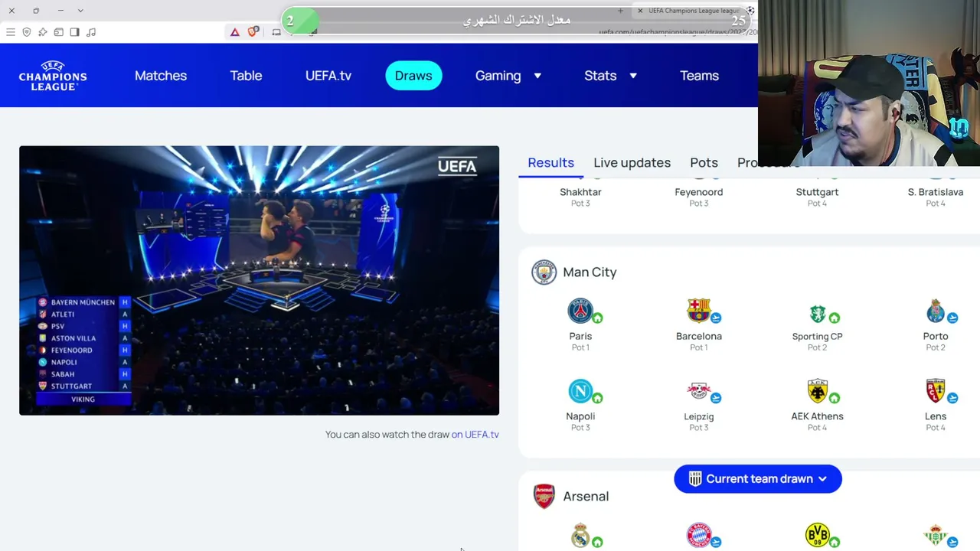Viewport: 980px width, 551px height.
Task: Open the browser sidebar menu icon
Action: [11, 32]
